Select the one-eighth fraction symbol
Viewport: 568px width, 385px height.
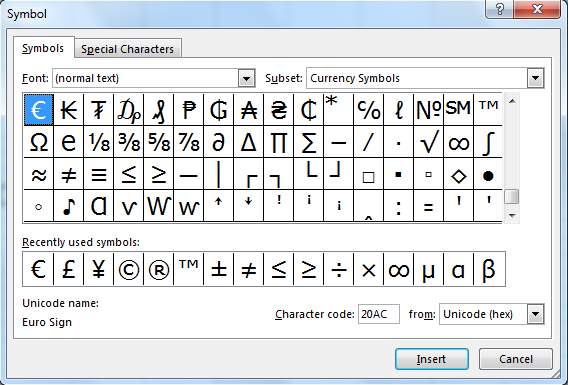pos(99,142)
